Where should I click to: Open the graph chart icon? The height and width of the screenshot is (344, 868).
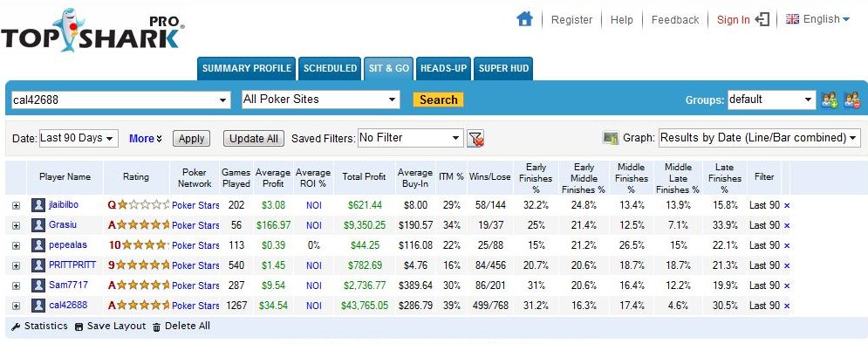(611, 138)
